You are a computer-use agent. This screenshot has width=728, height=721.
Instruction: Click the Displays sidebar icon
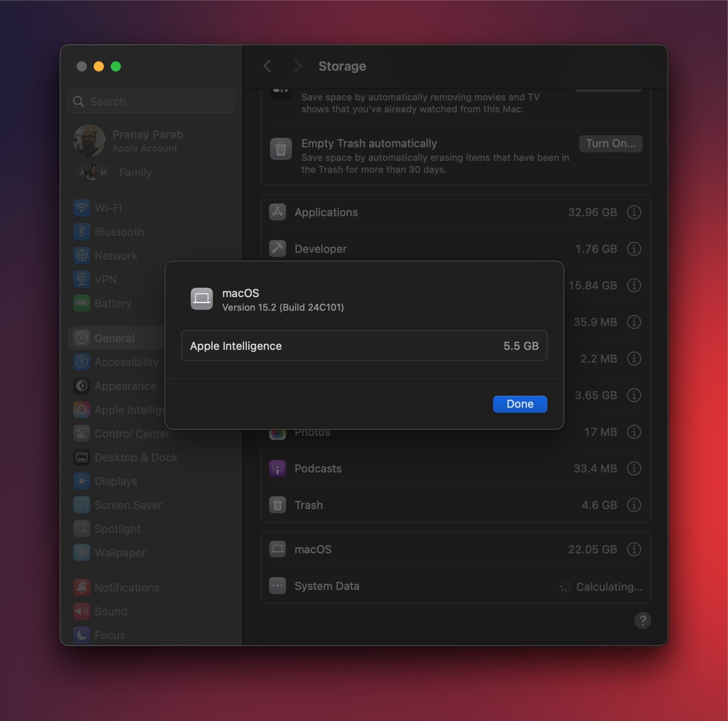[x=82, y=481]
